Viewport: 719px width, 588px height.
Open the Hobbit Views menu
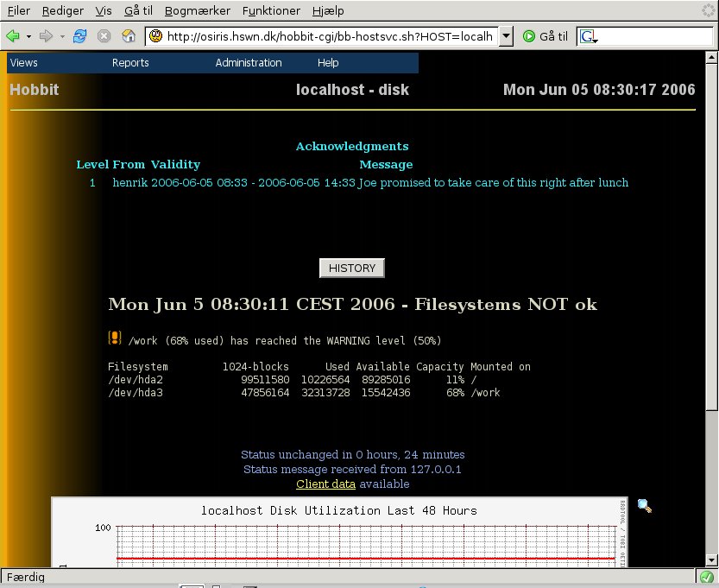click(x=24, y=63)
